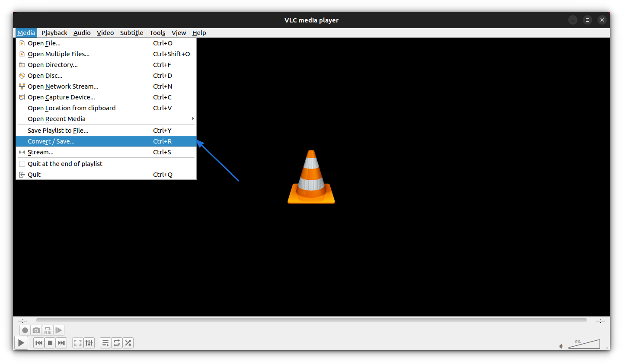This screenshot has width=623, height=364.
Task: Open the Tools menu
Action: click(157, 32)
